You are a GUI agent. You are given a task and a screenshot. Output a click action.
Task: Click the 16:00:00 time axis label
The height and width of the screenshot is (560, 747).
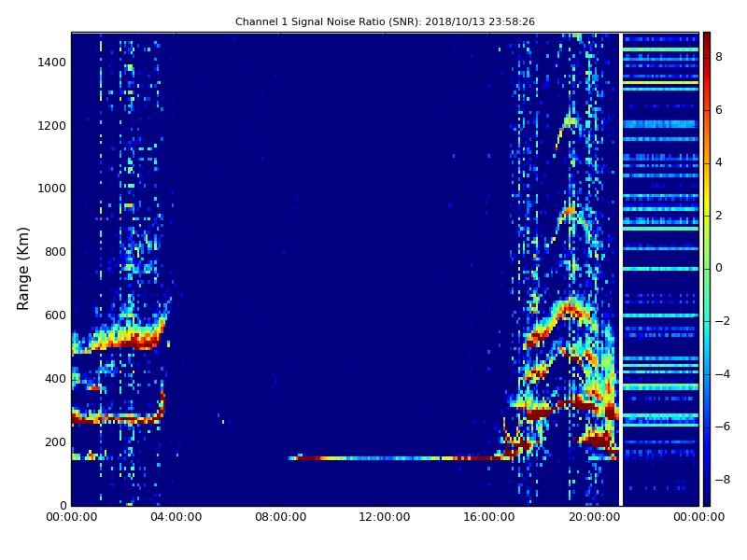489,517
